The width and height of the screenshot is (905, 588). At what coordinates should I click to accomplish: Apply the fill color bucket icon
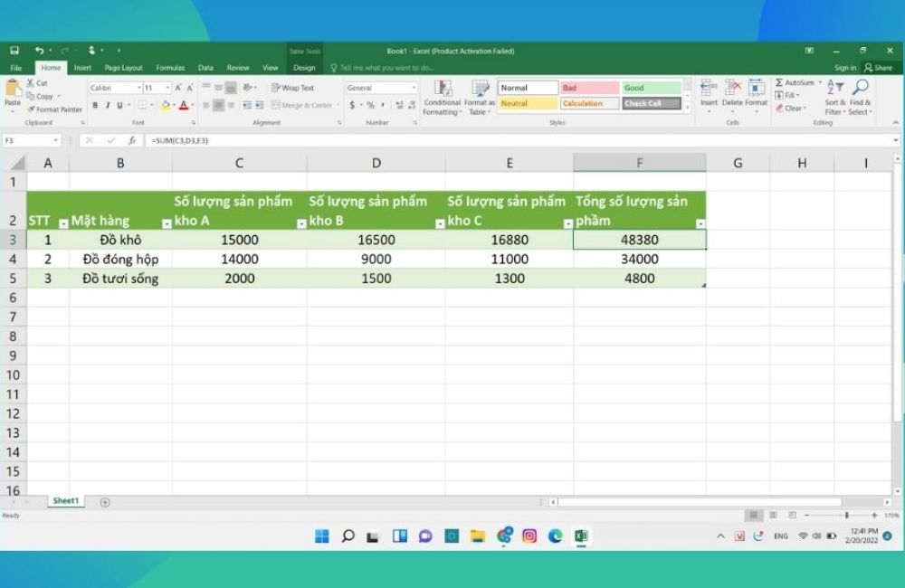[x=166, y=105]
